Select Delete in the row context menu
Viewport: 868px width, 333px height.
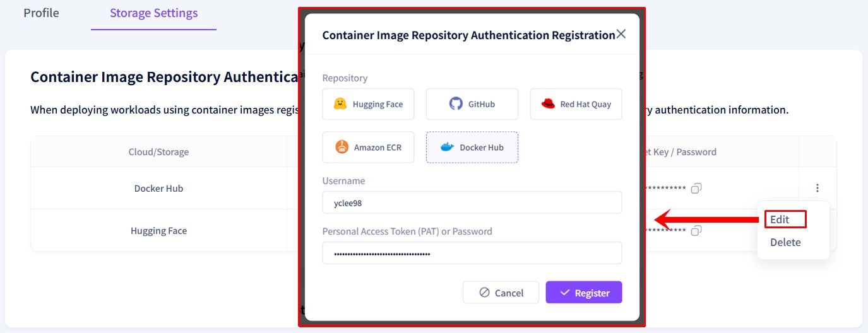(x=785, y=242)
